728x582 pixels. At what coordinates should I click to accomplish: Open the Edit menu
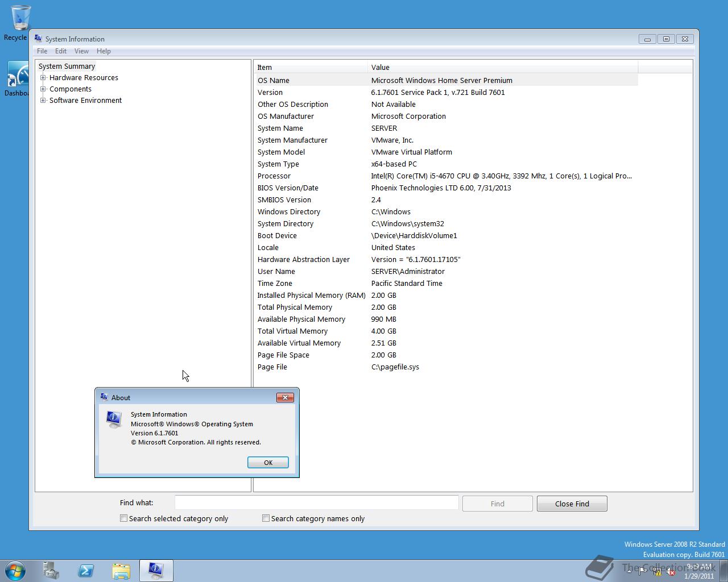[x=61, y=51]
